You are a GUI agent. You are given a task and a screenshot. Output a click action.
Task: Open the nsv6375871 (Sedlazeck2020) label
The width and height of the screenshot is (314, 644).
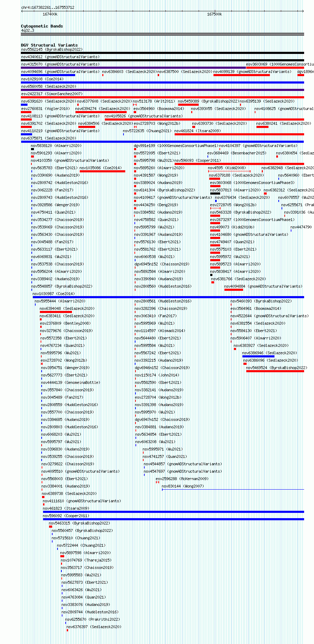click(x=48, y=138)
